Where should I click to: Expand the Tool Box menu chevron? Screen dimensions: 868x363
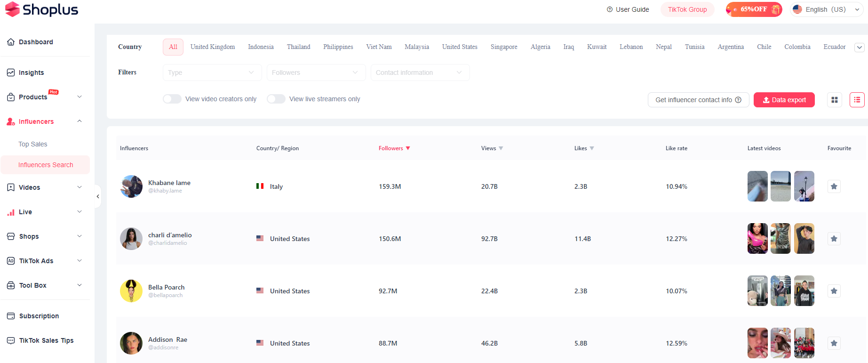tap(80, 285)
